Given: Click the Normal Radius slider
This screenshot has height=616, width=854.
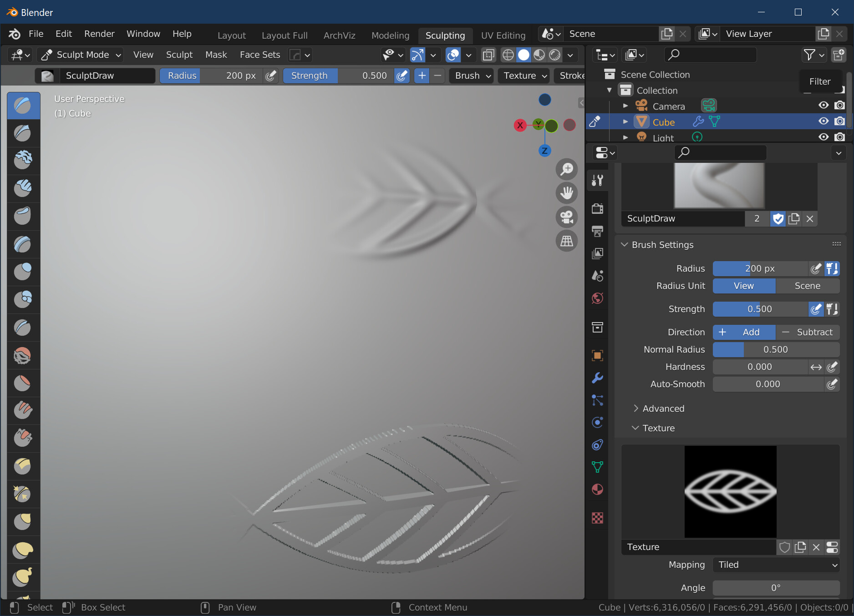Looking at the screenshot, I should (x=776, y=349).
